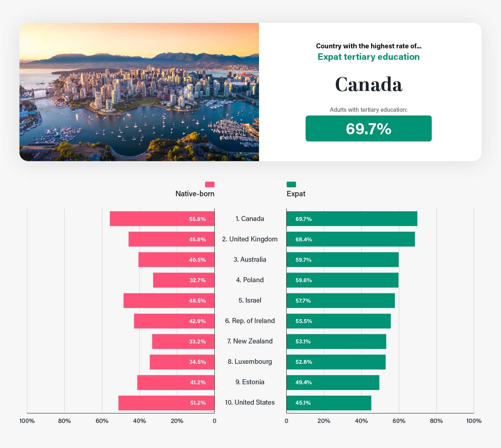Click the United Kingdom 68.4% expat bar
501x448 pixels.
350,239
